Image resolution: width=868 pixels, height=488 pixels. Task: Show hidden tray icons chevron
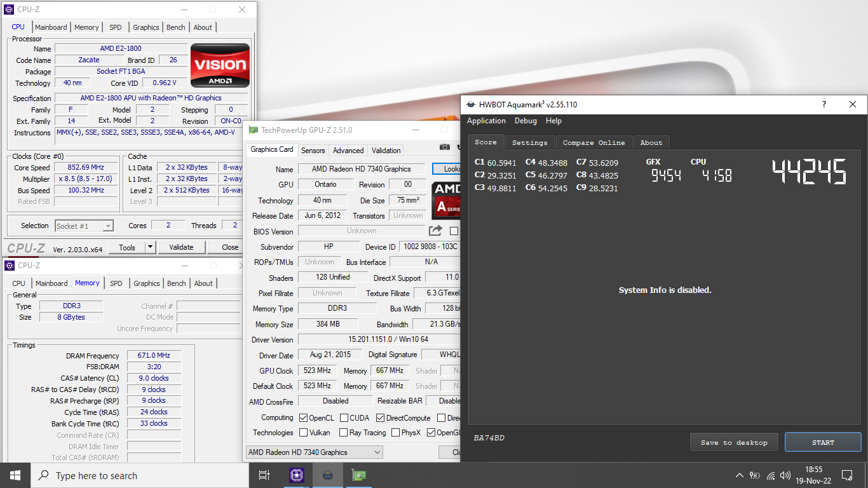[x=740, y=475]
